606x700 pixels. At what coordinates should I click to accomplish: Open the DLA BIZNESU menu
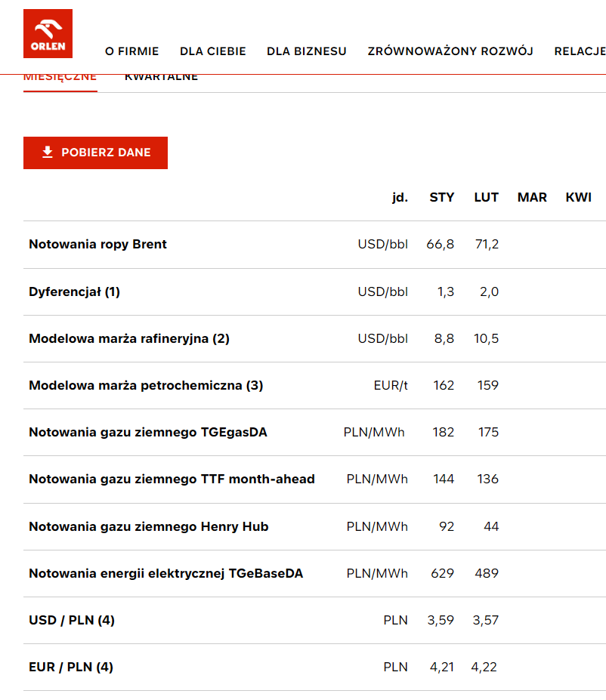point(306,51)
